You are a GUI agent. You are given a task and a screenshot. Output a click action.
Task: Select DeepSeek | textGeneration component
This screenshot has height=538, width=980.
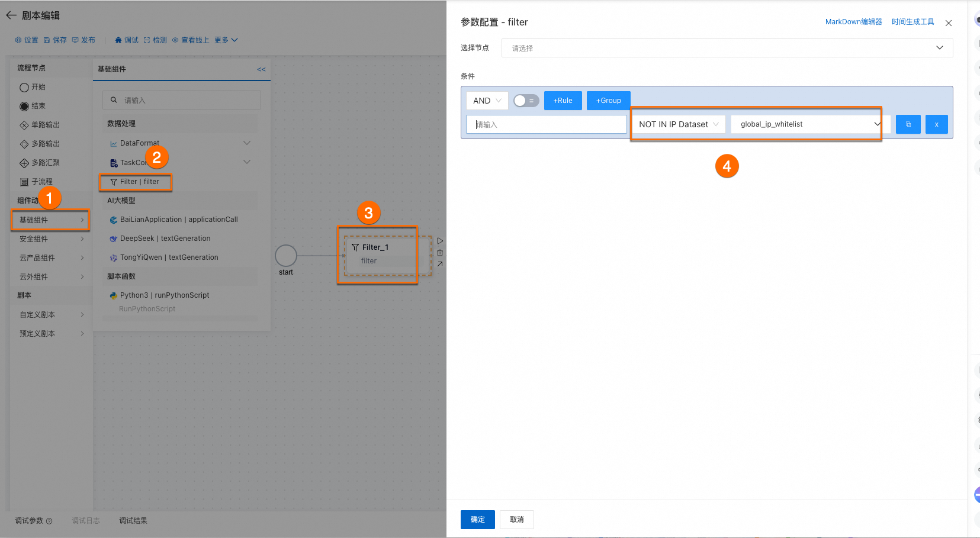[160, 239]
